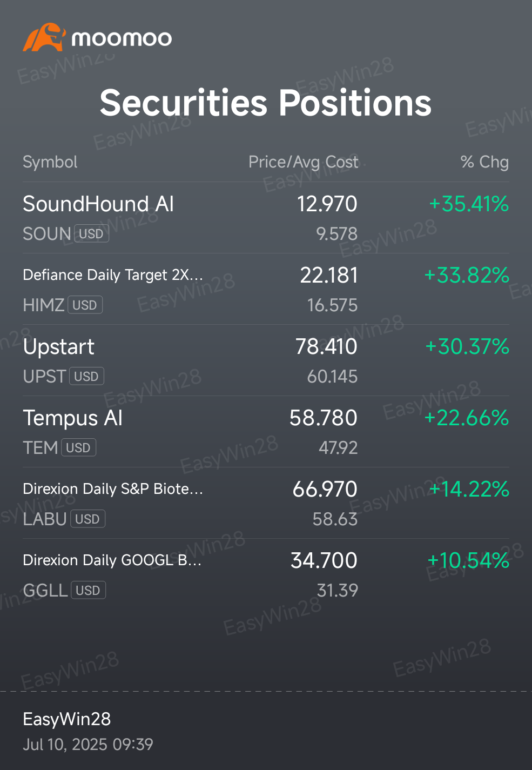Open the SoundHound AI position
Image resolution: width=532 pixels, height=770 pixels.
tap(266, 218)
